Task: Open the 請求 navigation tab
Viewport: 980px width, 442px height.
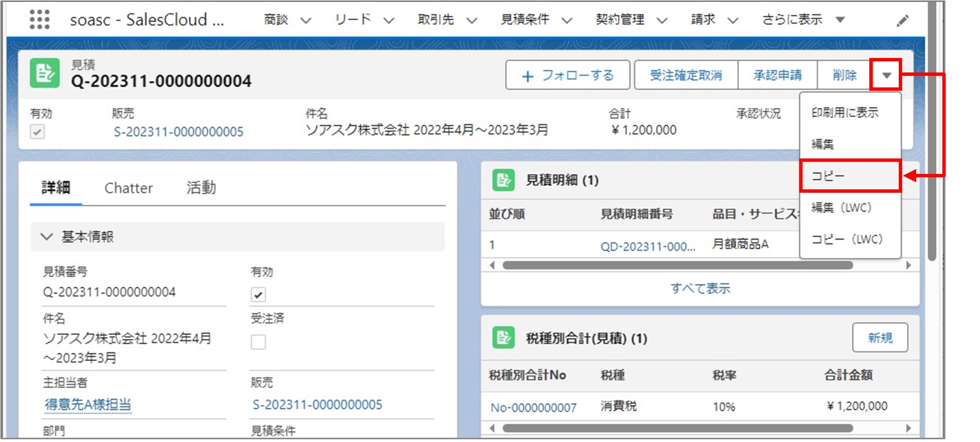Action: tap(703, 20)
